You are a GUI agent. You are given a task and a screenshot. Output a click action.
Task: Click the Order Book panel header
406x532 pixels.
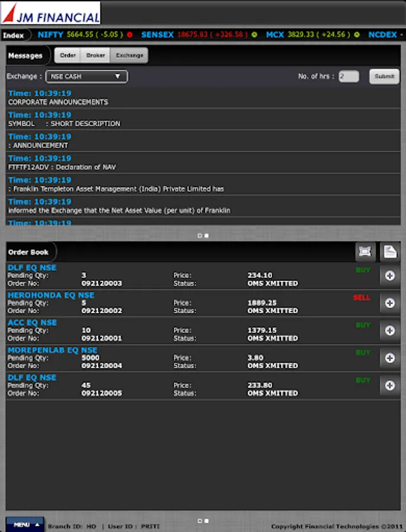tap(28, 252)
